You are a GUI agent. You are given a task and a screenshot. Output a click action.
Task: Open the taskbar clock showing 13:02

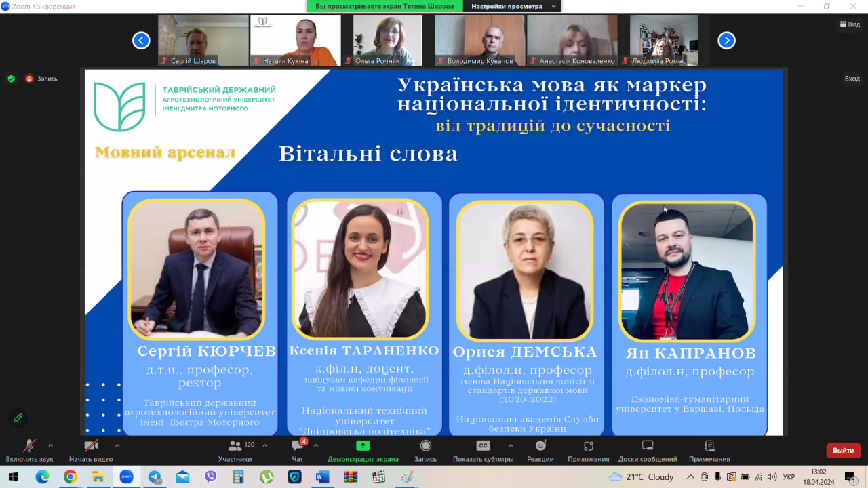pyautogui.click(x=818, y=477)
